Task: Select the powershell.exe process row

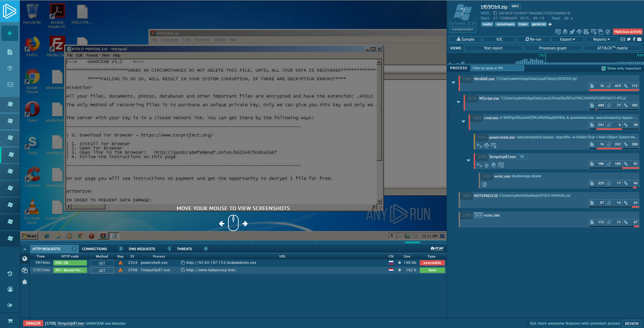Action: (556, 141)
